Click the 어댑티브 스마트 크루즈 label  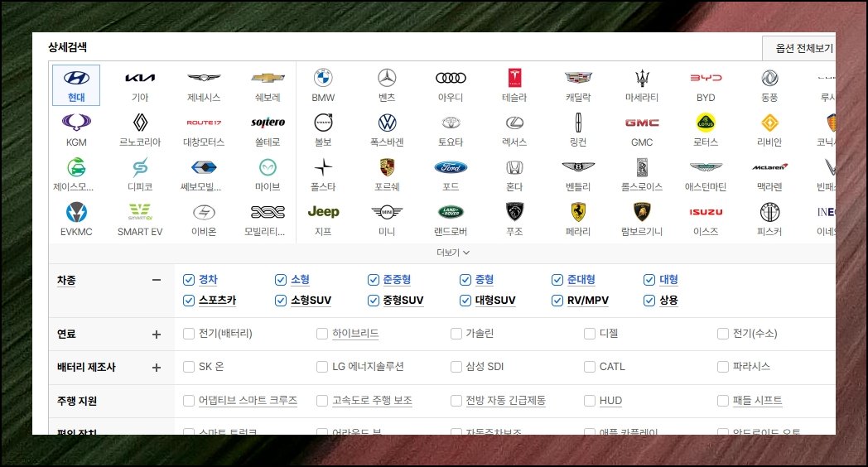tap(248, 400)
